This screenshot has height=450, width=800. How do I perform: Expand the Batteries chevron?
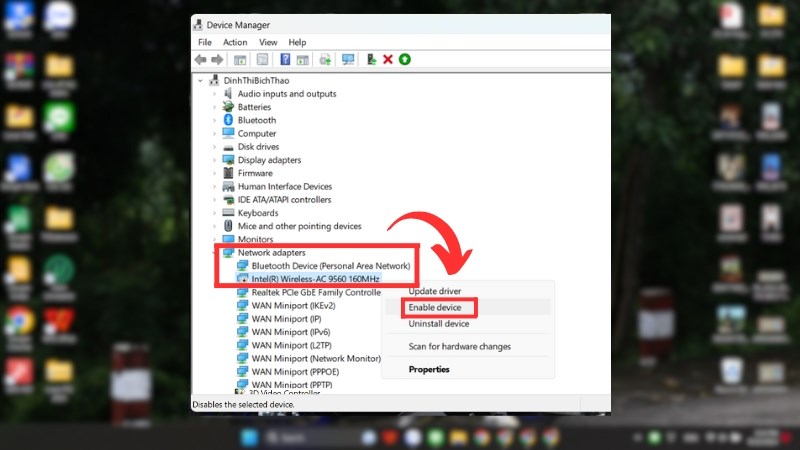coord(214,107)
